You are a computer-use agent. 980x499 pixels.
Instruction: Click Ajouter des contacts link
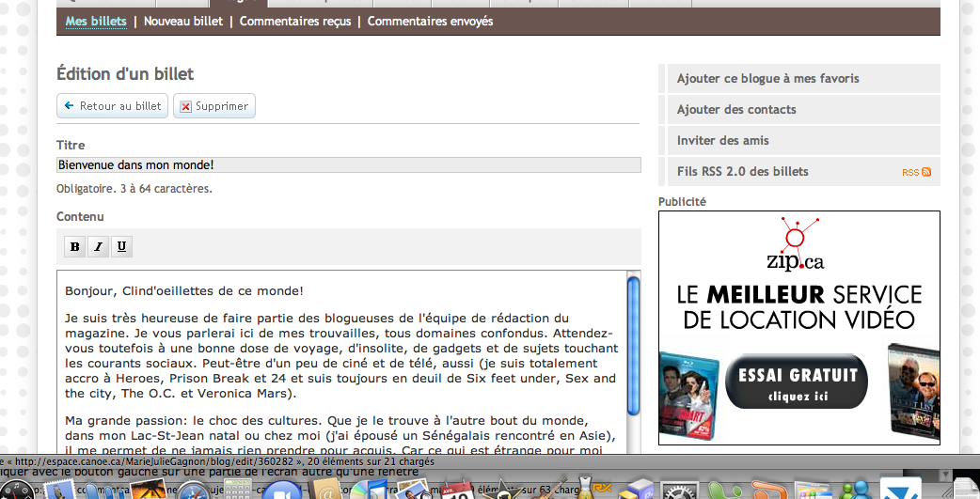pyautogui.click(x=736, y=110)
